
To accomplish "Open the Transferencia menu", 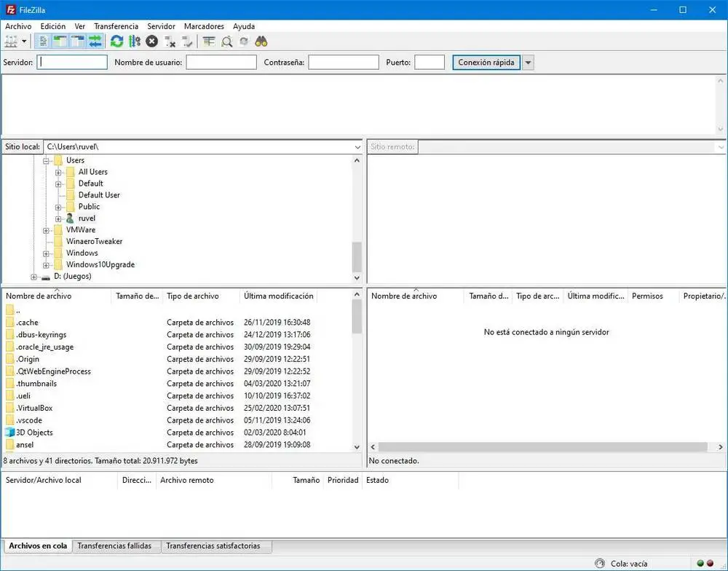I will pos(116,26).
